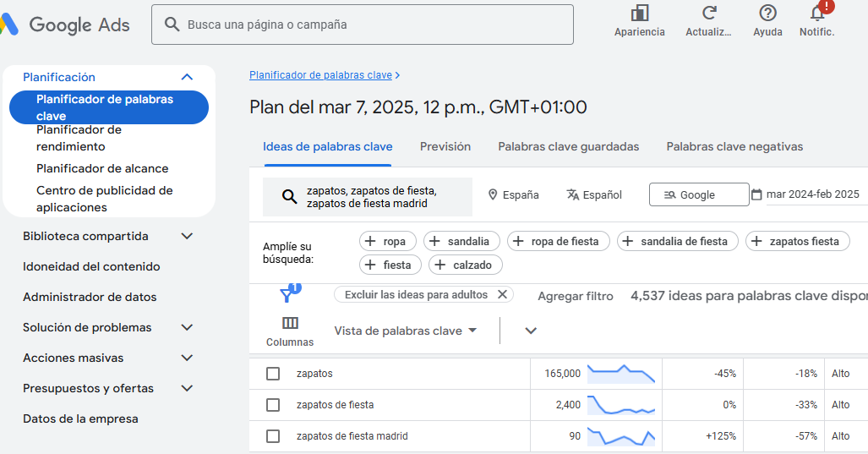
Task: Open 'Palabras clave guardadas' tab
Action: tap(569, 147)
